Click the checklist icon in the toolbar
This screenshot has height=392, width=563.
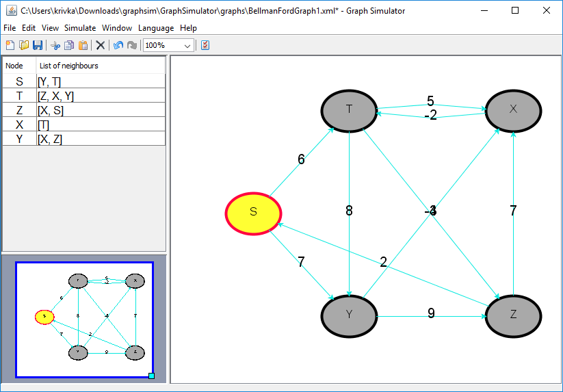(205, 45)
